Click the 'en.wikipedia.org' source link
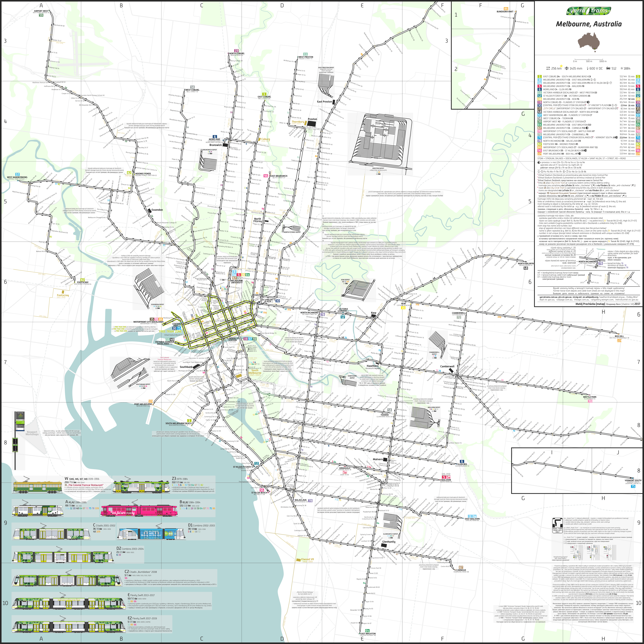 click(x=591, y=297)
